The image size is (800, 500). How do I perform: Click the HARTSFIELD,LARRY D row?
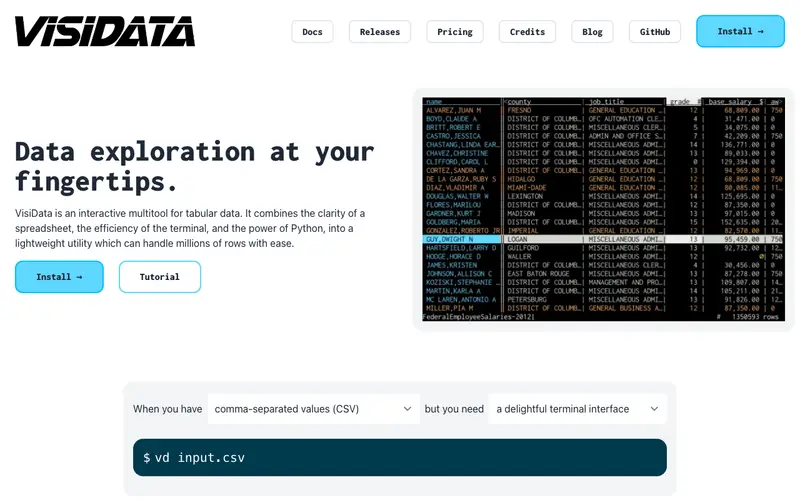click(x=604, y=248)
